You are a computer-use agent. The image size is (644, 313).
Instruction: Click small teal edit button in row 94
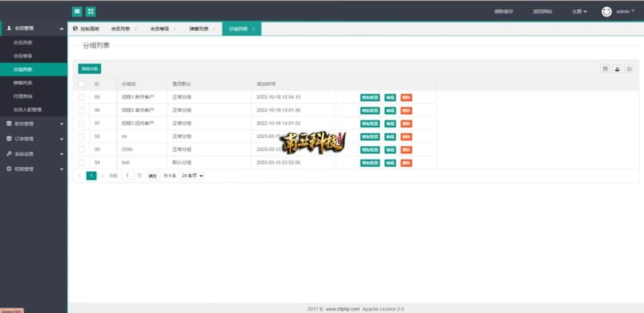point(390,163)
